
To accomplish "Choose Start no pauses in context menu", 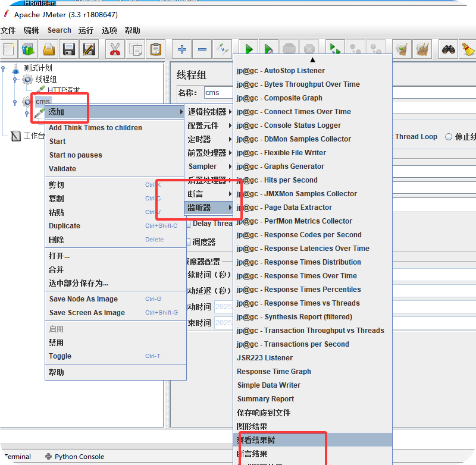I will tap(76, 155).
